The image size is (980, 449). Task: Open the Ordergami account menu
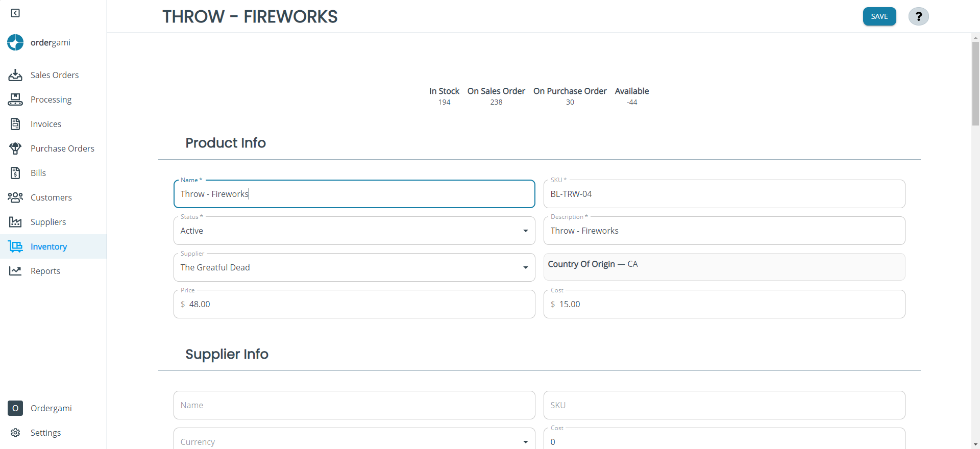[54, 408]
